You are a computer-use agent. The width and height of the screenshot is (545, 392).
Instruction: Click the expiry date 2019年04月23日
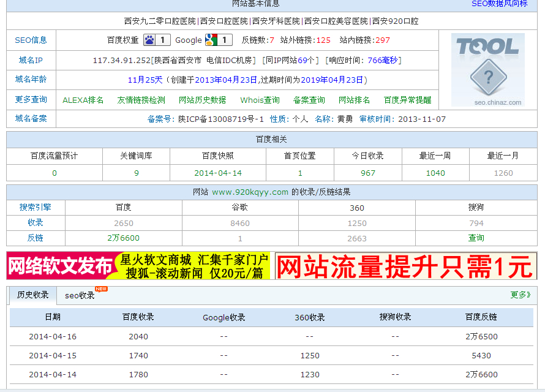click(x=332, y=80)
